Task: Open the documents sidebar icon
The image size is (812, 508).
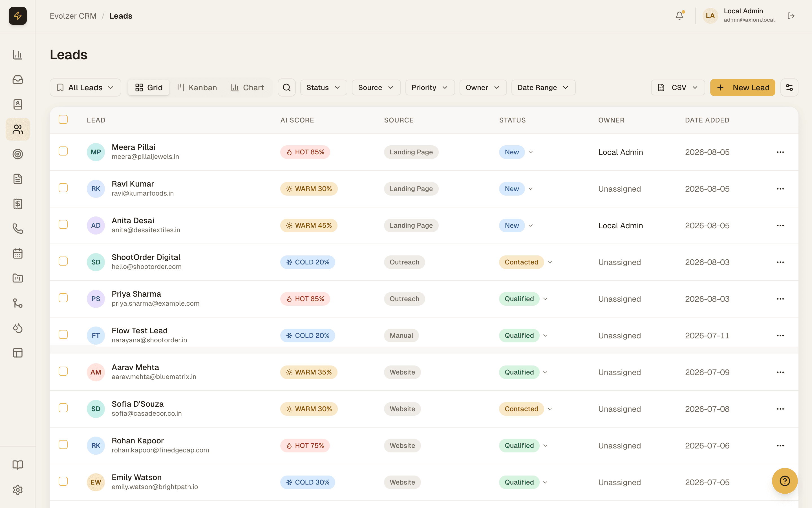Action: point(18,179)
